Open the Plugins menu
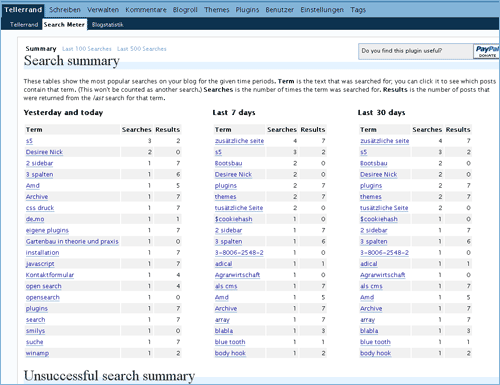 [247, 10]
